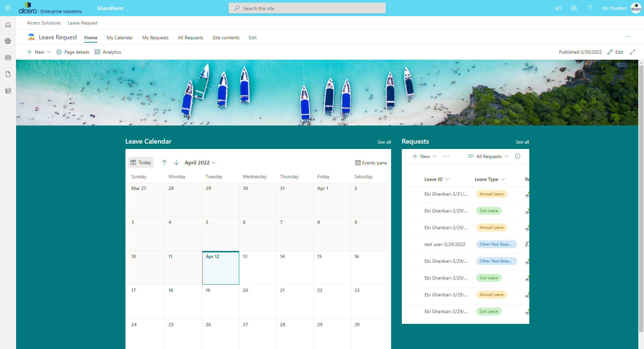Go to previous month with up arrow
The width and height of the screenshot is (644, 349).
pos(164,162)
